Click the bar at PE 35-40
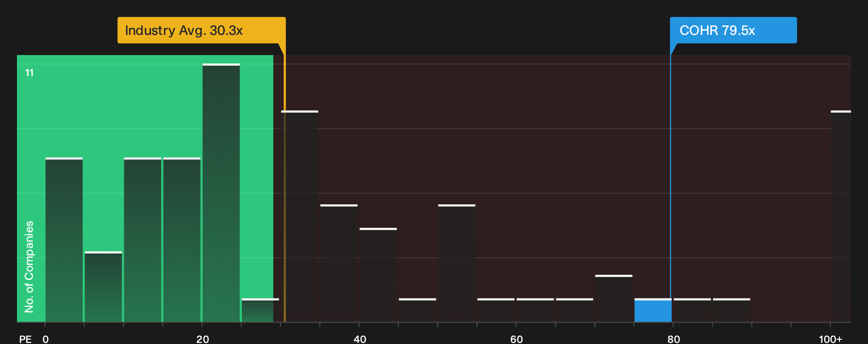The image size is (868, 344). tap(339, 263)
